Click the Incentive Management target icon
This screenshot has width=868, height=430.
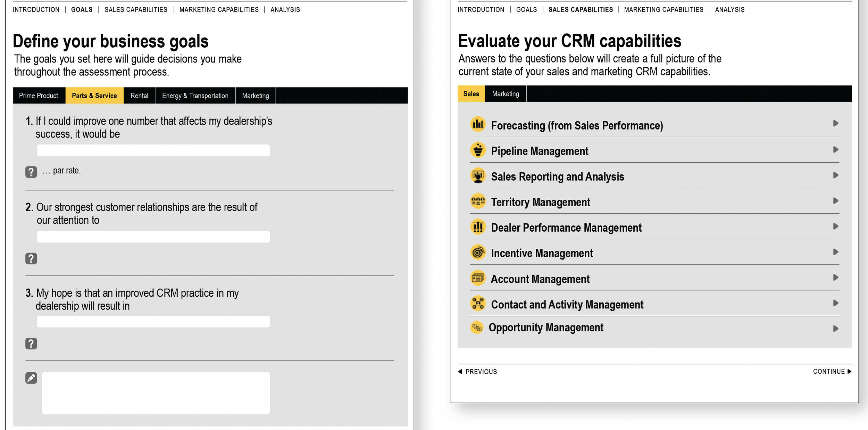coord(478,252)
